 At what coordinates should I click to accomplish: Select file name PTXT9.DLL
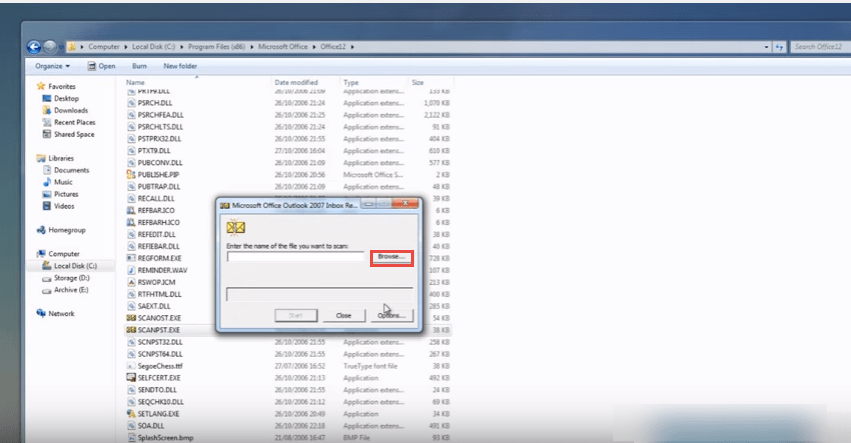154,151
